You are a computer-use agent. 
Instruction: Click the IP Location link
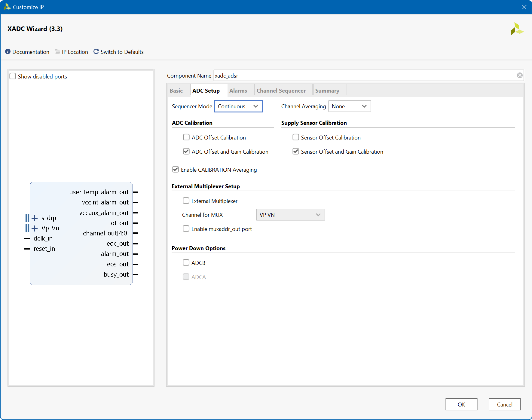[x=75, y=52]
